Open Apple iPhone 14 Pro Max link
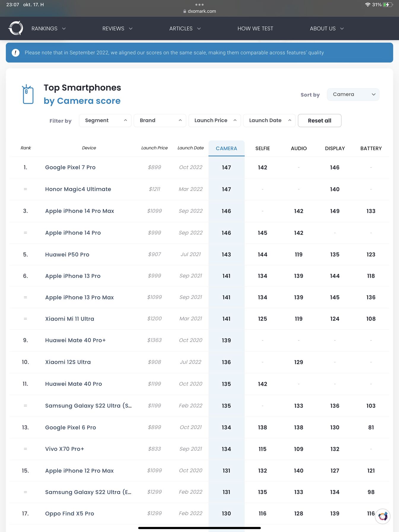399x532 pixels. click(x=80, y=211)
